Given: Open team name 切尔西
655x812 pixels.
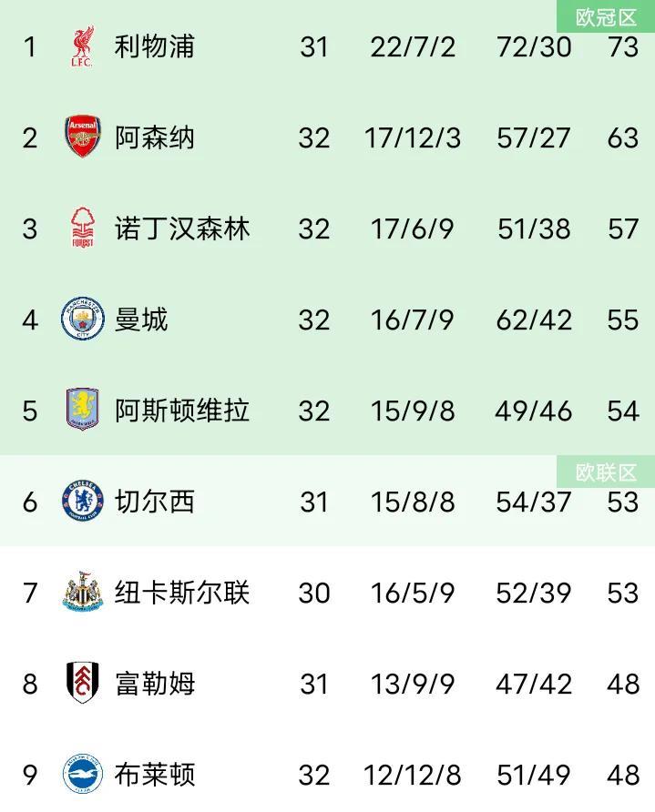Looking at the screenshot, I should click(155, 502).
